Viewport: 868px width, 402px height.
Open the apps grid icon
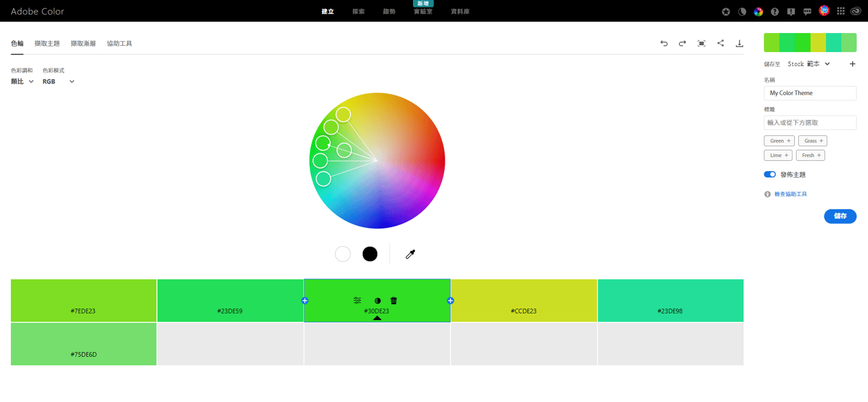coord(841,11)
